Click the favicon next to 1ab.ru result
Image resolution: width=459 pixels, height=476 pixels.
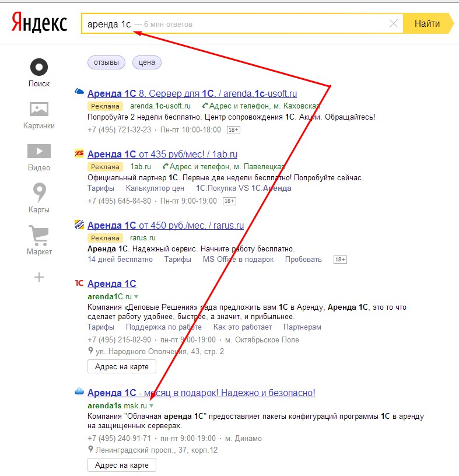[79, 153]
